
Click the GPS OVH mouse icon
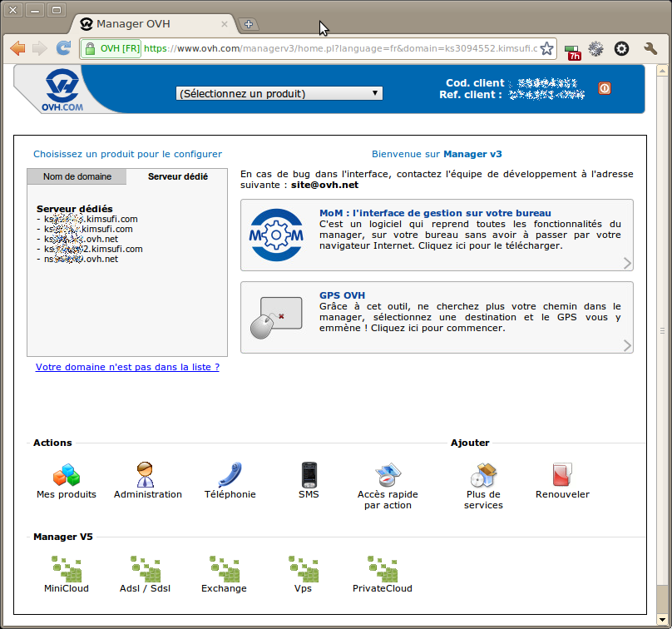[276, 318]
